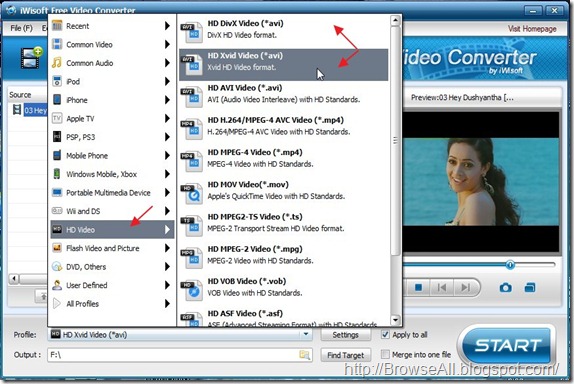Click the PSP, PS3 icon
Image resolution: width=574 pixels, height=384 pixels.
[57, 137]
